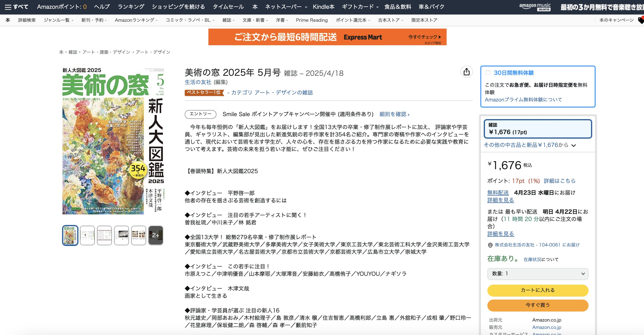This screenshot has width=644, height=335.
Task: Expand その他の中古品と新品 offers chevron
Action: click(574, 145)
